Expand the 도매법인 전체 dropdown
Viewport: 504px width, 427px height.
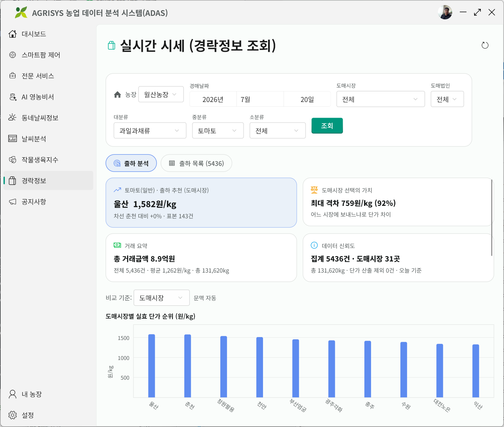pyautogui.click(x=447, y=99)
